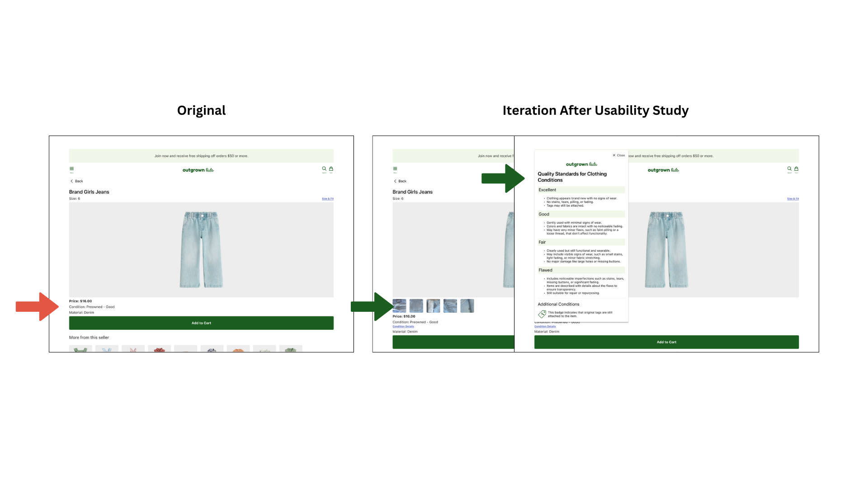Click Back chevron in middle mockup
868x488 pixels.
[396, 181]
